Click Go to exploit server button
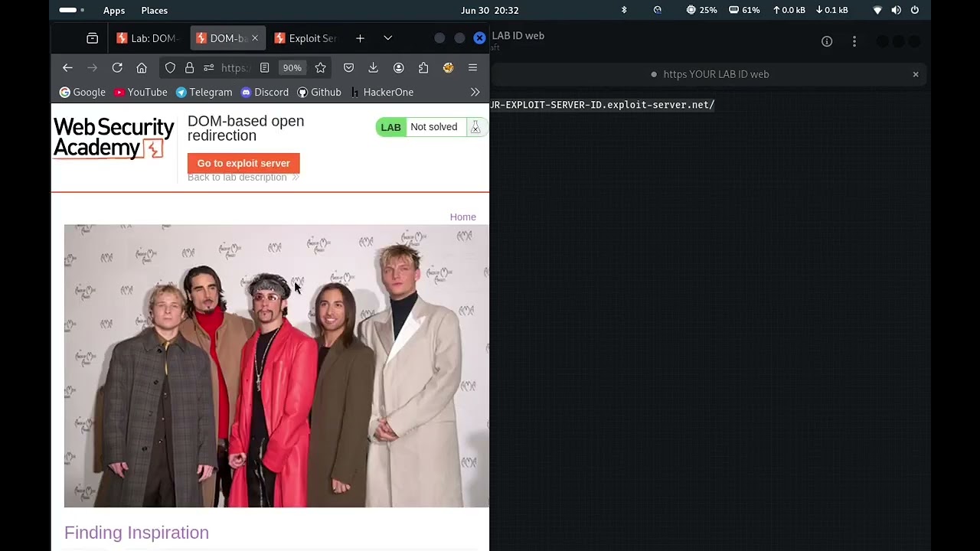980x551 pixels. click(x=243, y=163)
